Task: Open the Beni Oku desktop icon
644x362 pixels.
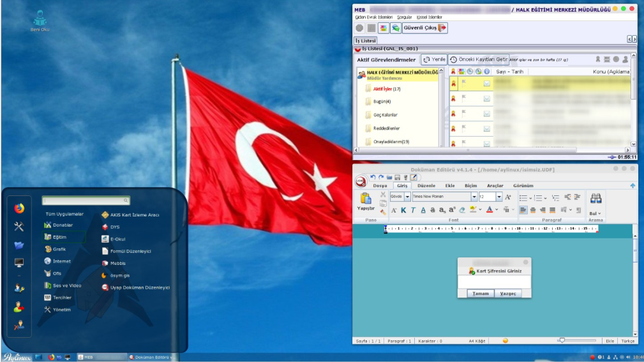Action: pos(40,21)
